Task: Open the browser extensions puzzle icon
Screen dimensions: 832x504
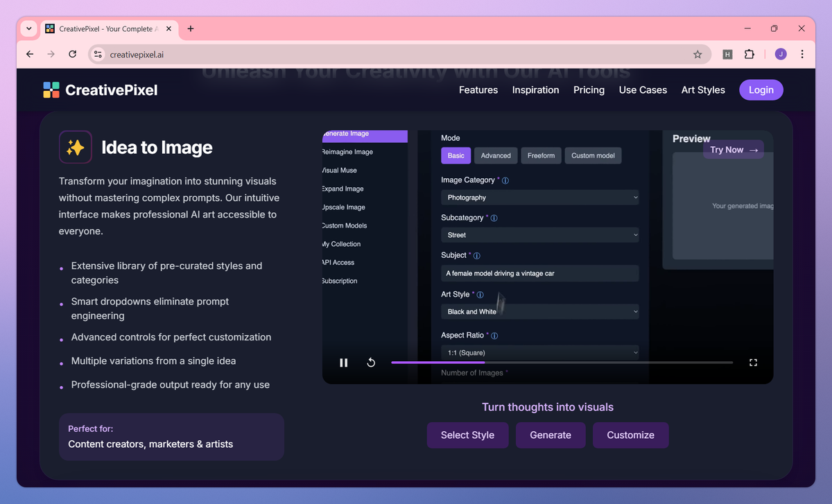Action: [750, 53]
